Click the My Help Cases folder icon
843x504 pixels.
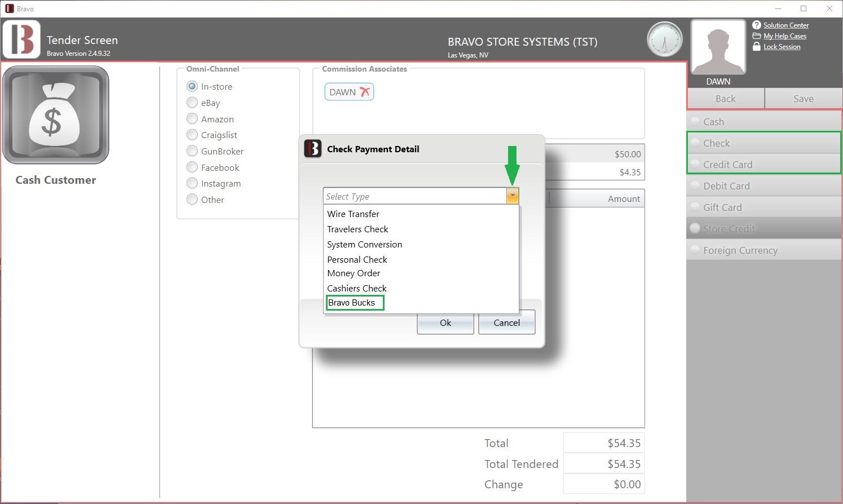[x=757, y=36]
